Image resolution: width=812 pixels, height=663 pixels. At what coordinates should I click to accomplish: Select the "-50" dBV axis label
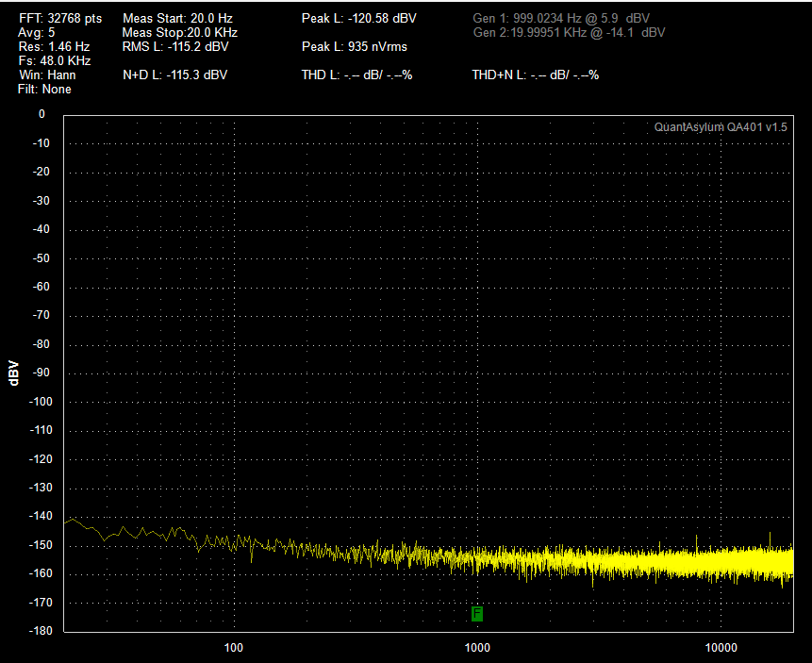click(41, 258)
